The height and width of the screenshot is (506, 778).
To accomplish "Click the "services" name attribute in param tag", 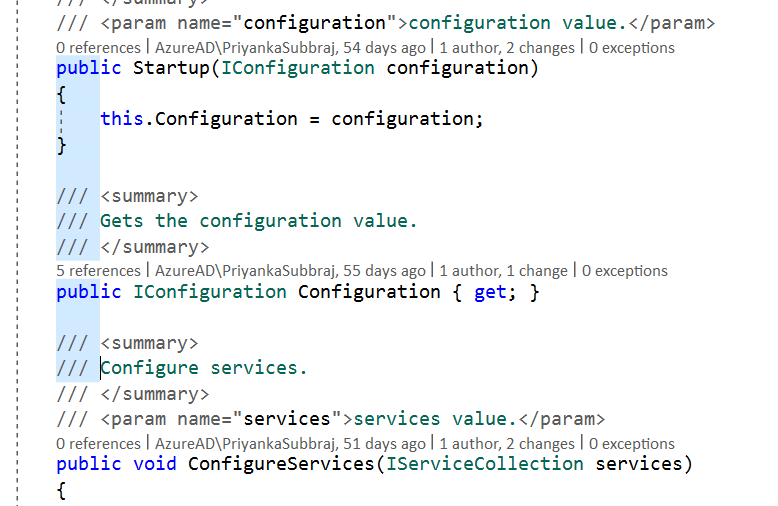I will click(287, 419).
